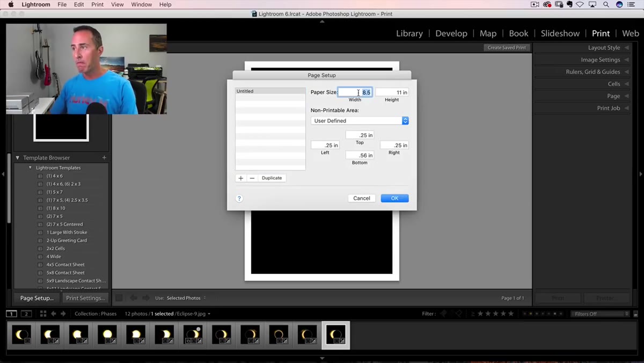Viewport: 644px width, 363px height.
Task: Toggle the yellow color label filter
Action: point(531,314)
